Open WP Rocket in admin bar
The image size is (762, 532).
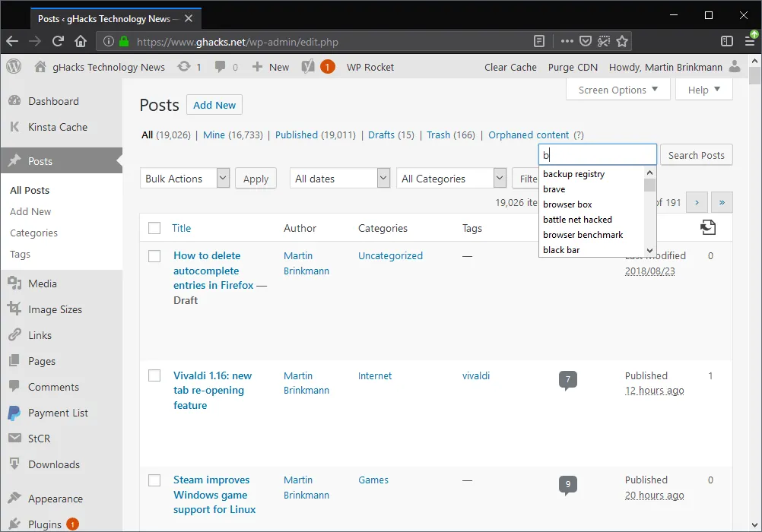point(370,67)
